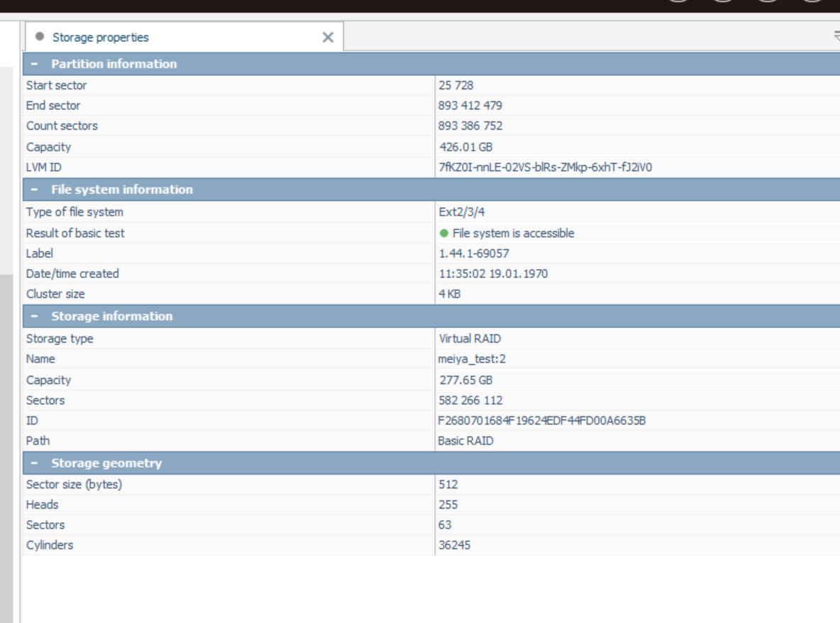
Task: Collapse the Partition information section
Action: (x=35, y=64)
